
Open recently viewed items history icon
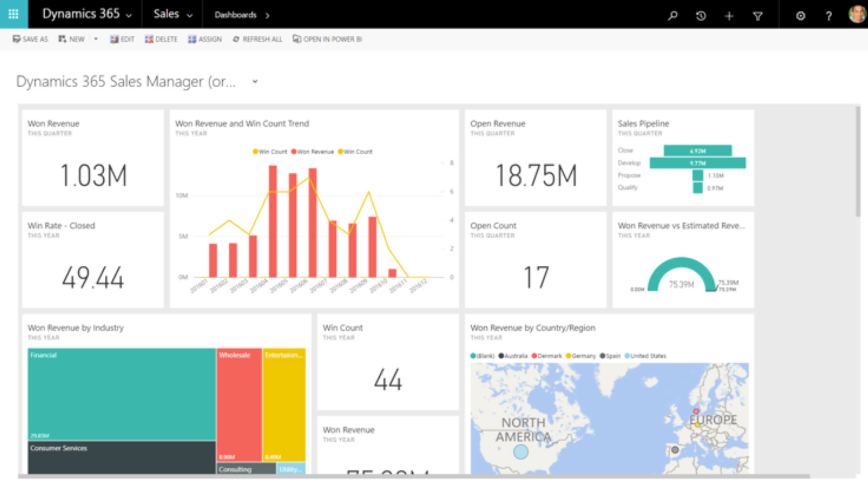click(x=701, y=16)
